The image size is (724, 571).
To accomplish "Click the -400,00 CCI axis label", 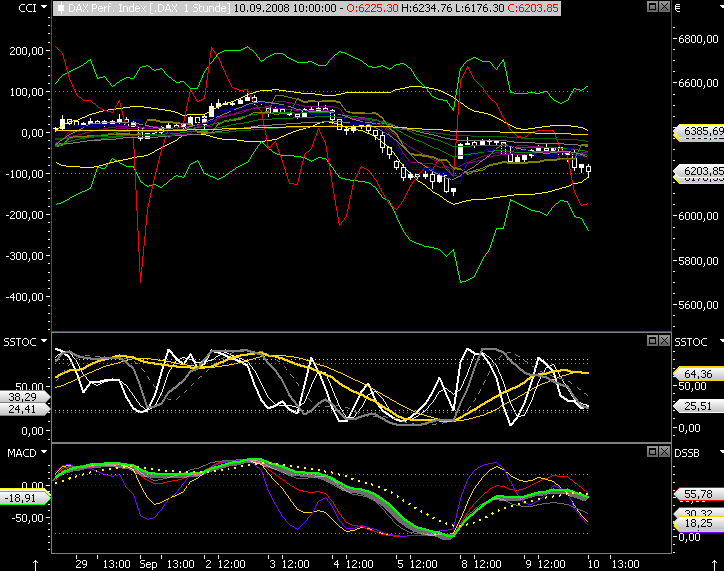I will (24, 297).
